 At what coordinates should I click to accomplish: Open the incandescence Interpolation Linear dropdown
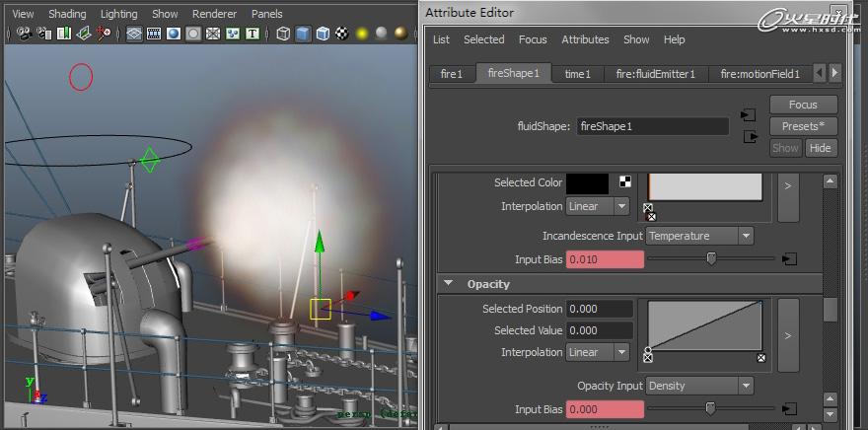point(598,206)
